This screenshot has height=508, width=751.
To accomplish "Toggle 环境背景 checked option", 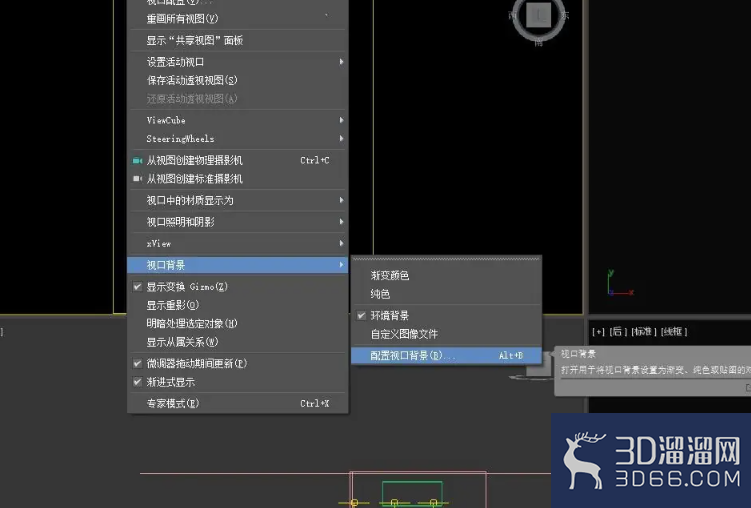I will point(362,316).
